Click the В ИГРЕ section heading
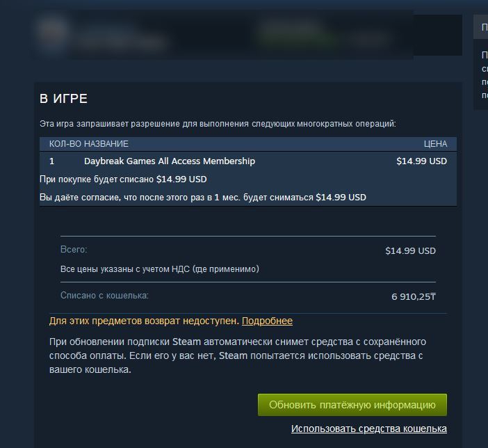The height and width of the screenshot is (448, 488). tap(63, 99)
